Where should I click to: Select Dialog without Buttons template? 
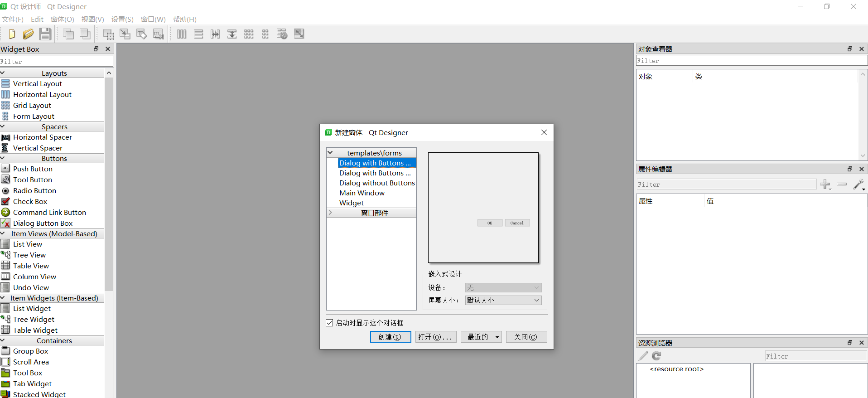[377, 183]
